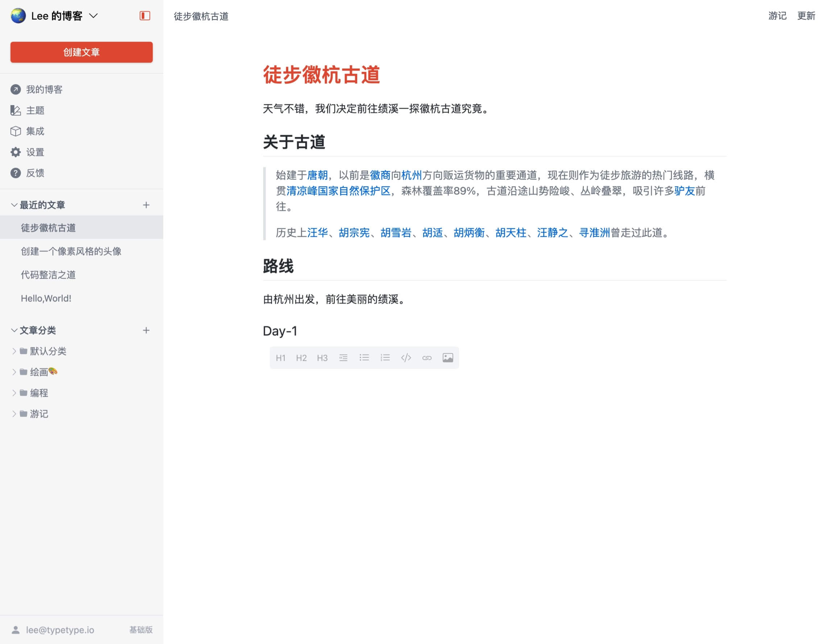Toggle the red sidebar collapse icon
The width and height of the screenshot is (826, 644).
(145, 16)
